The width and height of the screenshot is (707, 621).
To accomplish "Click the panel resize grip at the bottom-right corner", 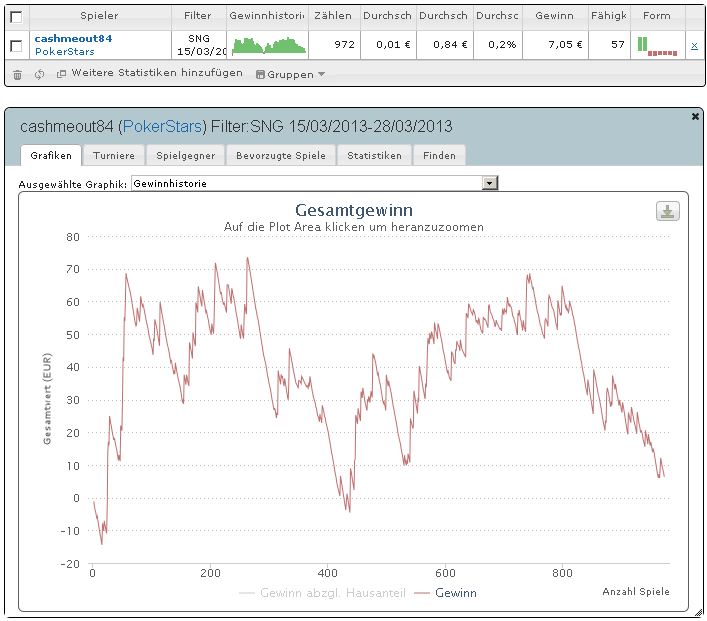I will (698, 612).
